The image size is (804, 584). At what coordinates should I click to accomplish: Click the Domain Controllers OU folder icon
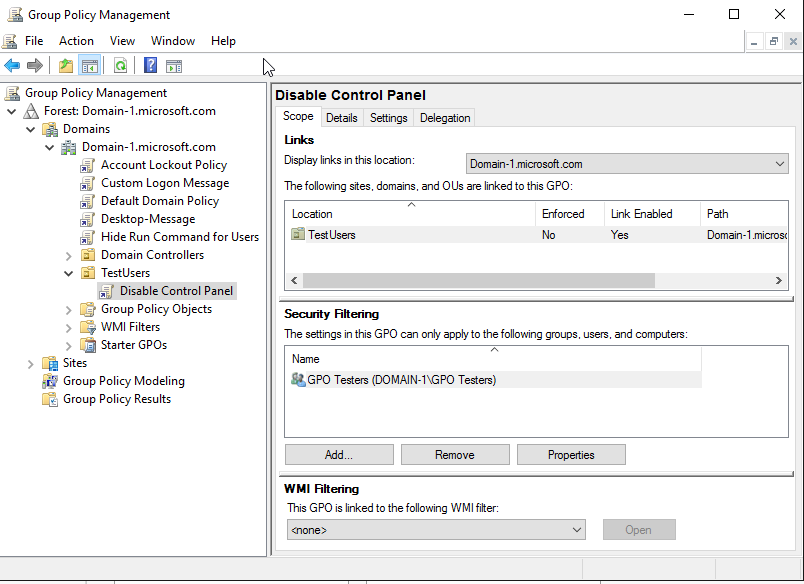click(x=88, y=255)
